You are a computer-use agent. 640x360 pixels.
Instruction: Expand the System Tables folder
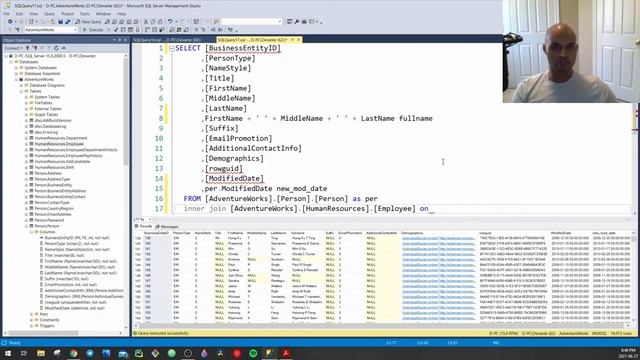(x=27, y=97)
